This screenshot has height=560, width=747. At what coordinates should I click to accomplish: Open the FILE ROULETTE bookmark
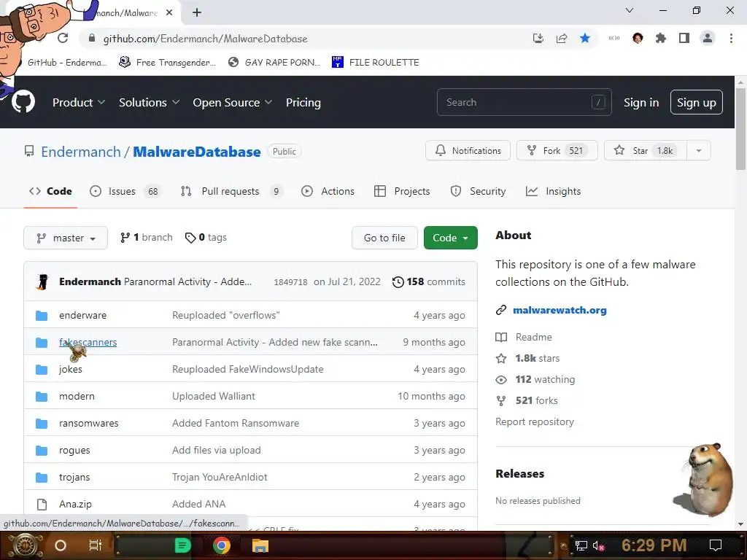coord(376,63)
